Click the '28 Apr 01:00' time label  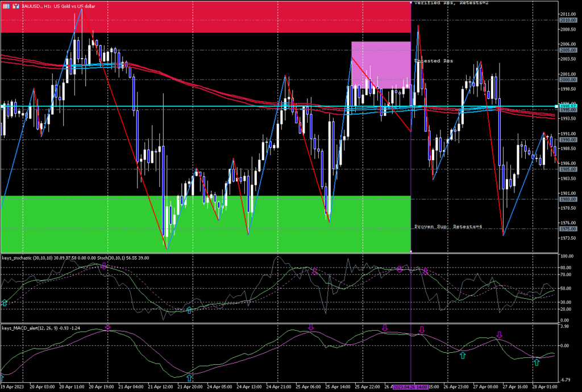(x=545, y=387)
